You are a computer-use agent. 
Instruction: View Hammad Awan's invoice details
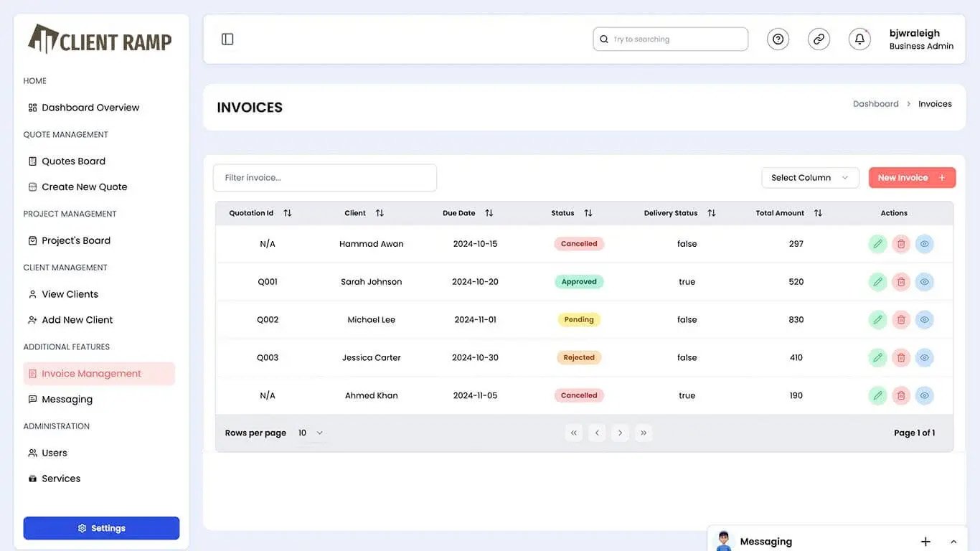point(925,244)
